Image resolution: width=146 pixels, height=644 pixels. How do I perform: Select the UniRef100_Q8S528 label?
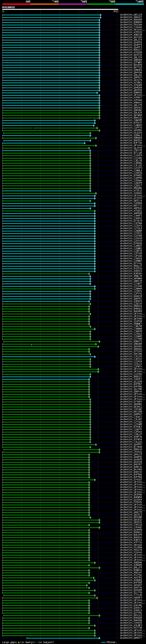coord(131,90)
